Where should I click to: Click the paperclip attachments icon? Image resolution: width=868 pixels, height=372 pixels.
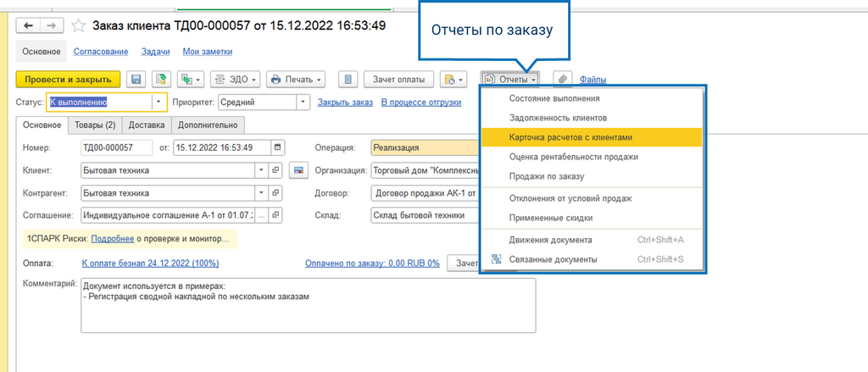562,80
